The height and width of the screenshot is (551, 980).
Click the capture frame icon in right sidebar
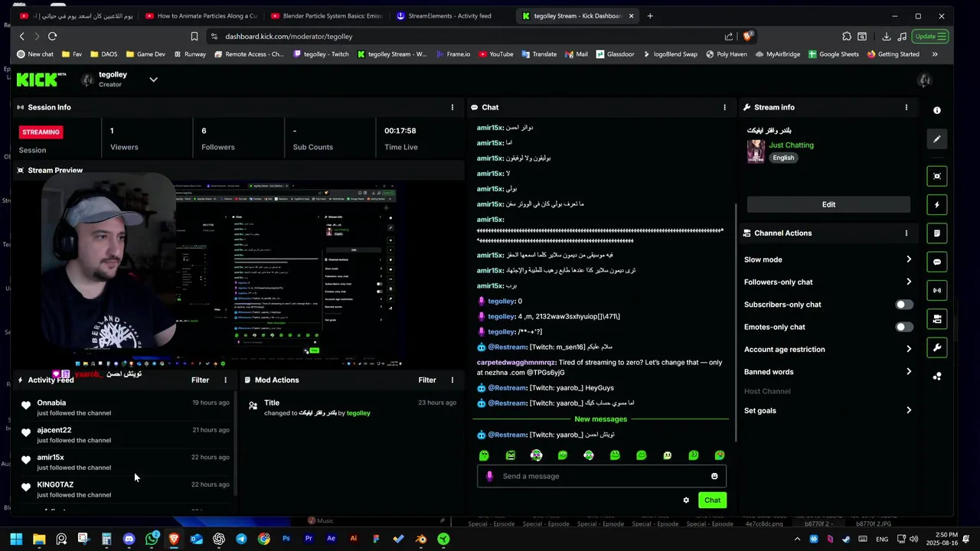coord(936,176)
